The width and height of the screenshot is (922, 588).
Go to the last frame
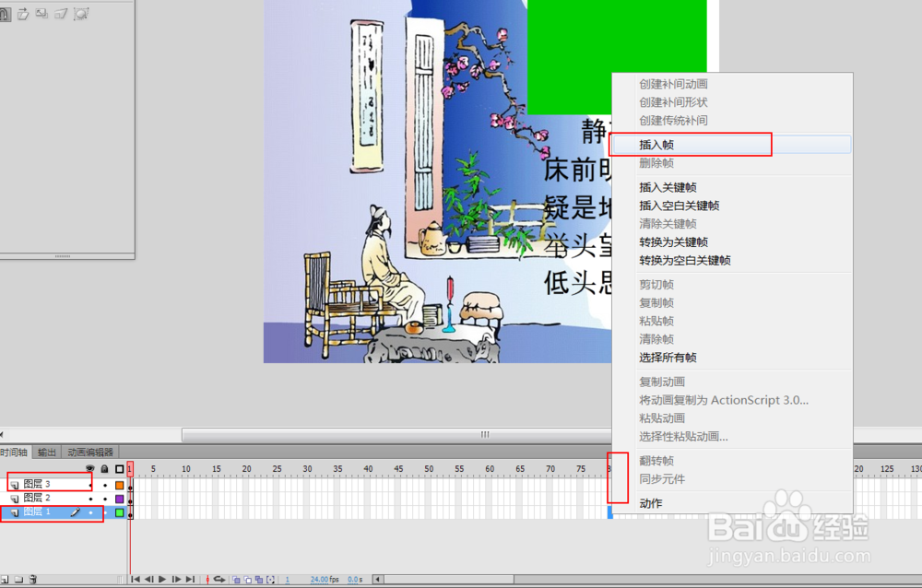(190, 579)
